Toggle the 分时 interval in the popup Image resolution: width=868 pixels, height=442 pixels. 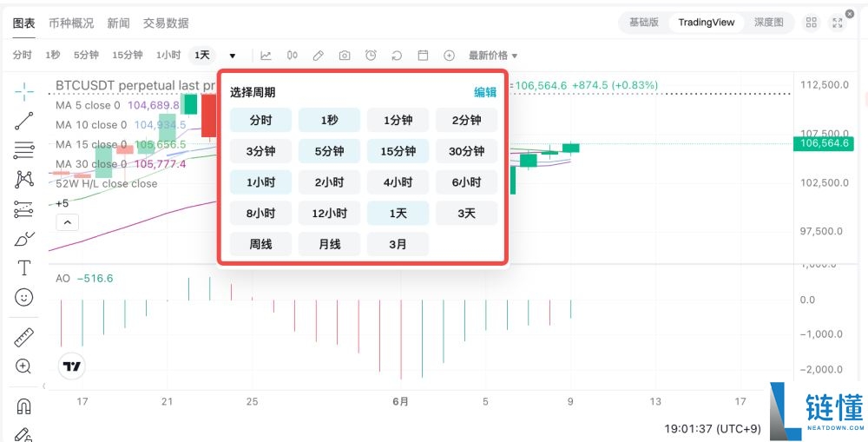(x=260, y=120)
